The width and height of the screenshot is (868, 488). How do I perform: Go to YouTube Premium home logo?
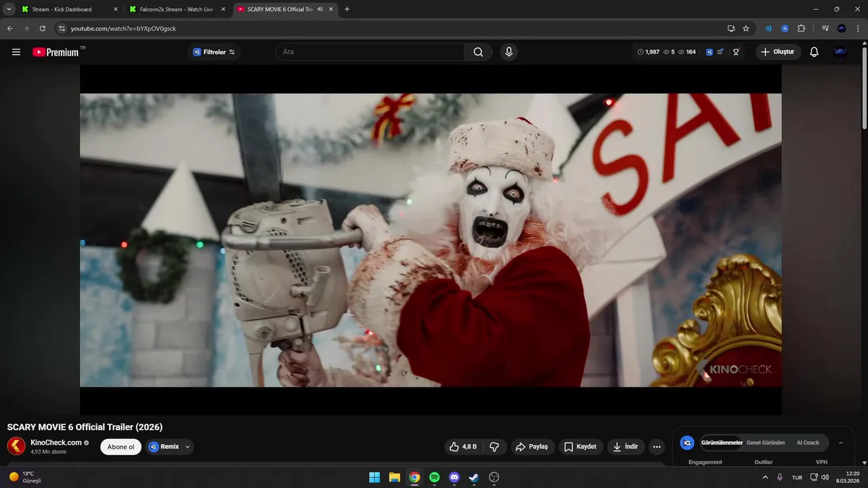pyautogui.click(x=56, y=52)
